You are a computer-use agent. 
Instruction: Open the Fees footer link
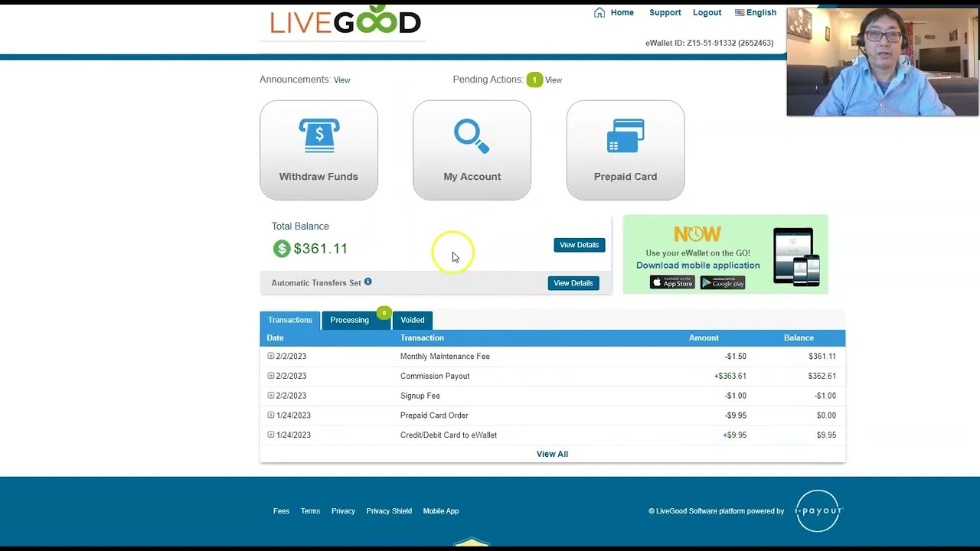coord(281,511)
